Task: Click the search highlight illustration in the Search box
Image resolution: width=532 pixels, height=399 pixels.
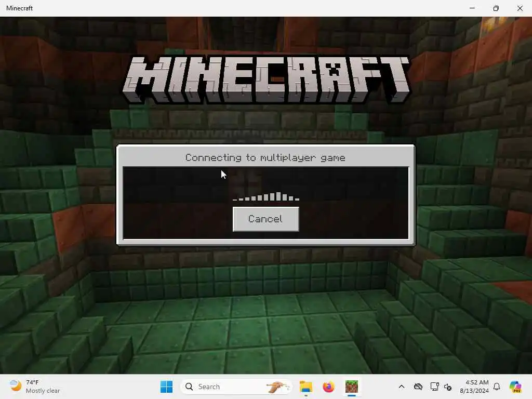Action: pyautogui.click(x=277, y=387)
